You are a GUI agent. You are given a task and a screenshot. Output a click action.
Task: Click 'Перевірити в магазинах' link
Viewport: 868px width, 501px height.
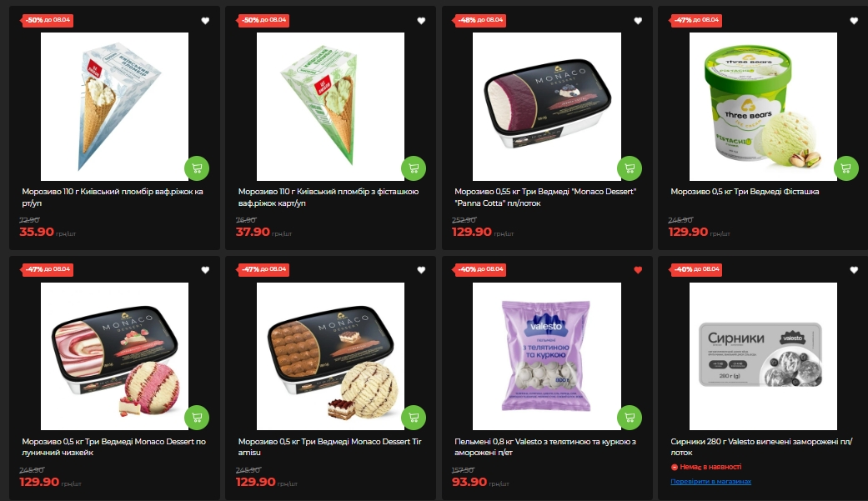tap(710, 481)
